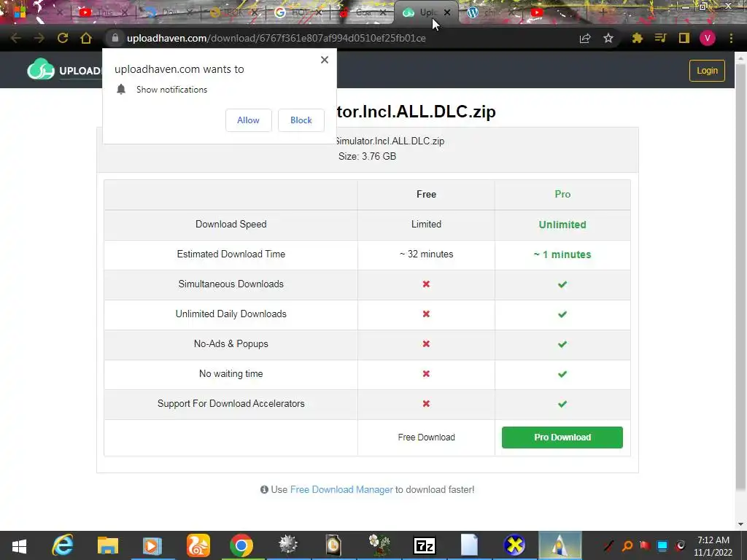Click the 'Size: 3.76 GB' text
Viewport: 747px width, 560px height.
coord(368,156)
